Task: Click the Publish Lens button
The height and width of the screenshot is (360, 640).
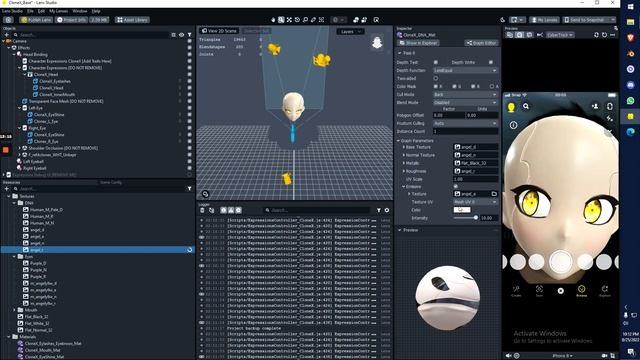Action: [36, 20]
